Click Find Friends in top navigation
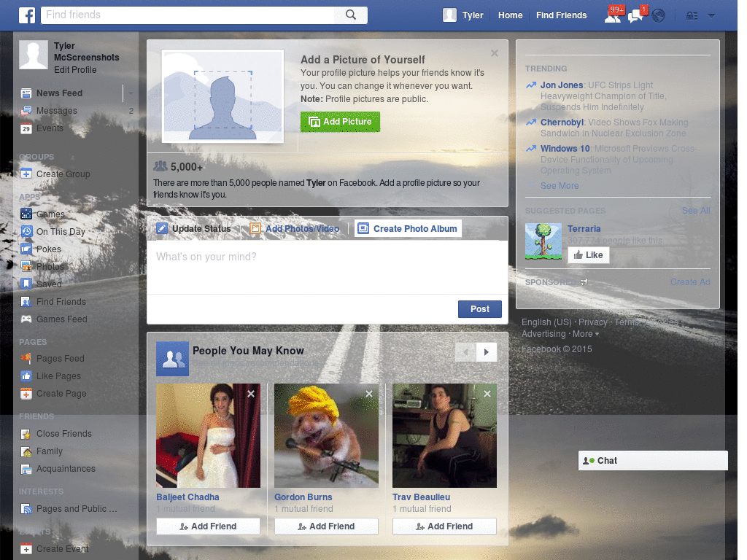This screenshot has height=560, width=747. click(x=561, y=15)
